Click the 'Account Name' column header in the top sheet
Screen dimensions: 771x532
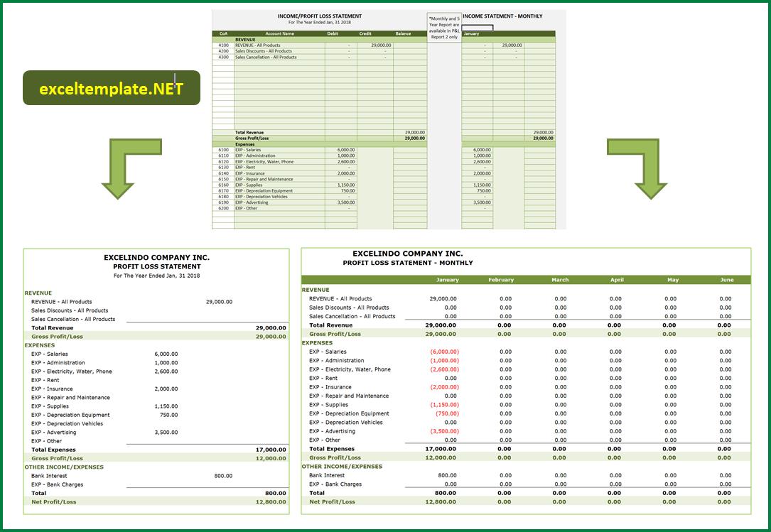coord(280,33)
